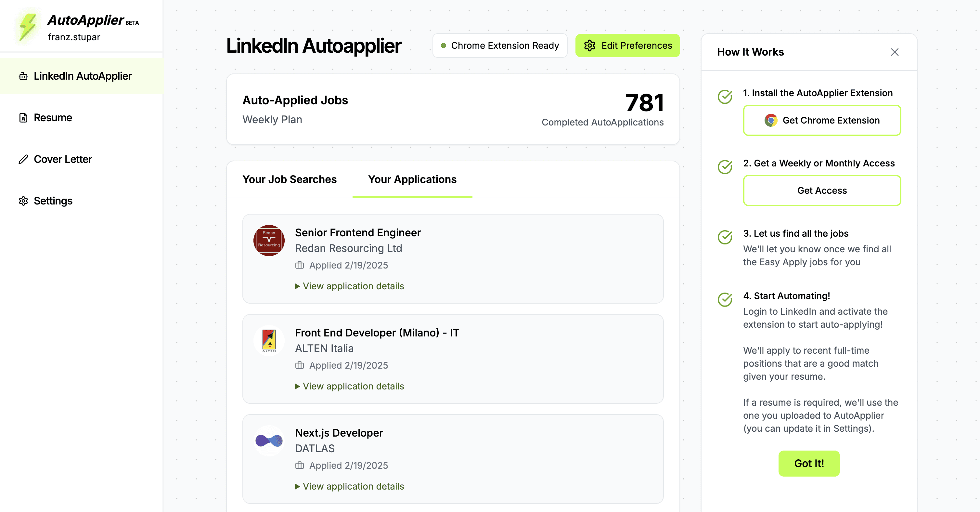Click the Completed AutoApplications label

tap(603, 122)
